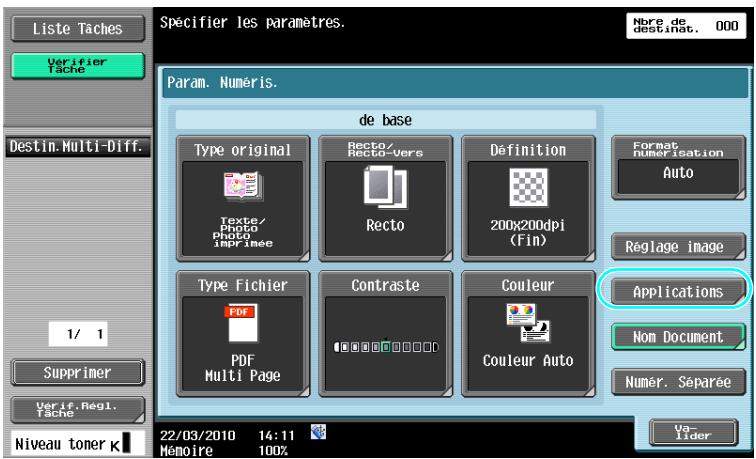Open the Applications menu
This screenshot has height=459, width=756.
point(678,292)
